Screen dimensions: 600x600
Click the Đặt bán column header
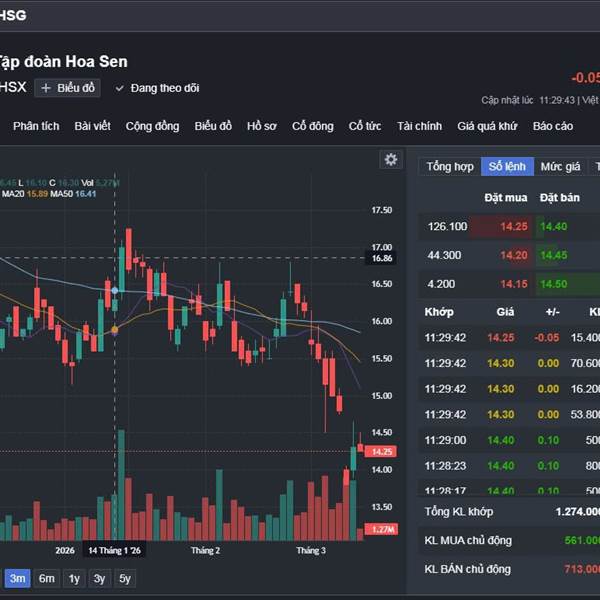(x=559, y=197)
